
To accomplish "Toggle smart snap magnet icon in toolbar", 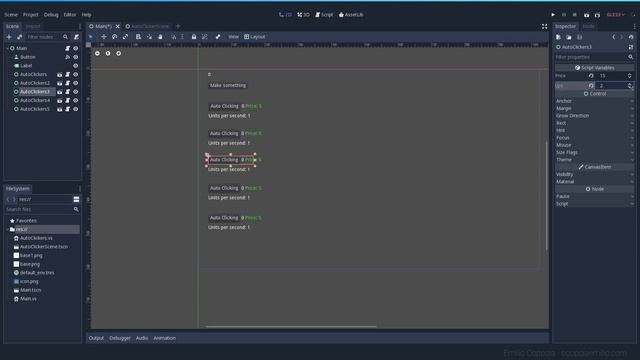I will tap(174, 37).
